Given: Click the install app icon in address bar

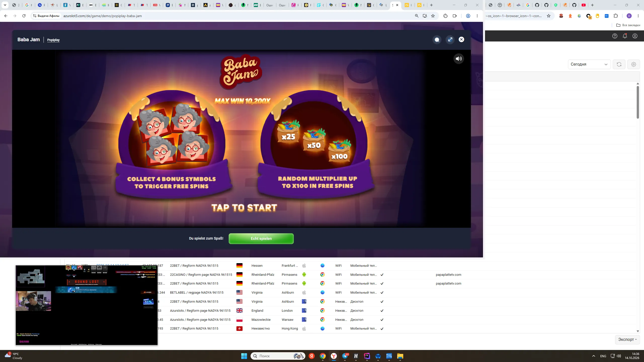Looking at the screenshot, I should click(x=425, y=16).
